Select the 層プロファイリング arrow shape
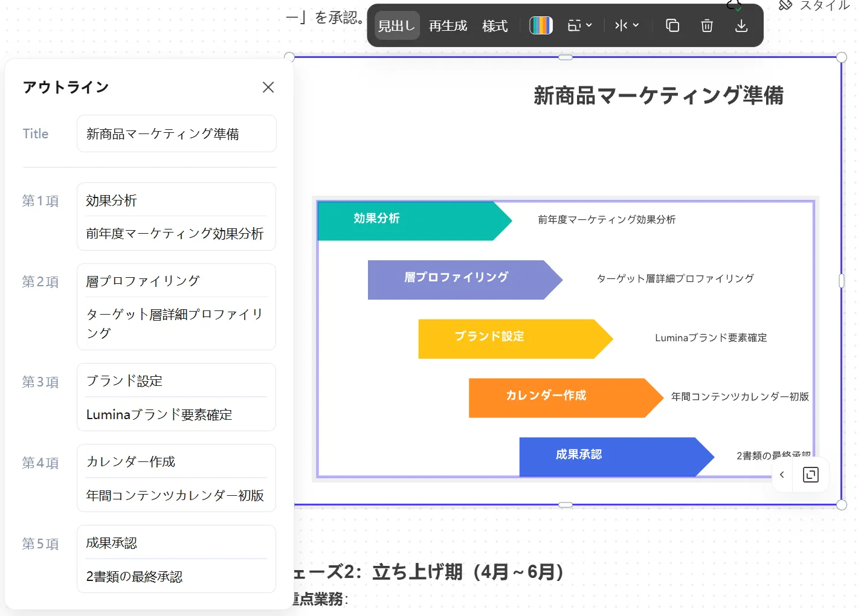The width and height of the screenshot is (864, 616). tap(457, 280)
